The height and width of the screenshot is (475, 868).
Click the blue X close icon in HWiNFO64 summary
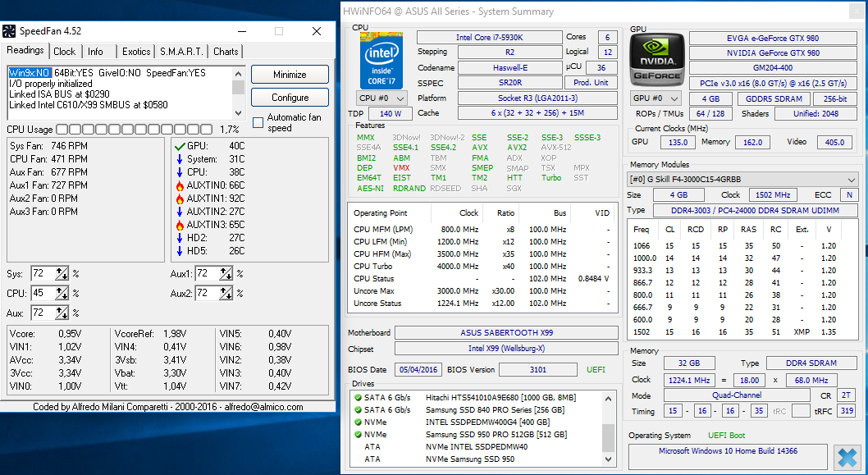click(x=847, y=458)
